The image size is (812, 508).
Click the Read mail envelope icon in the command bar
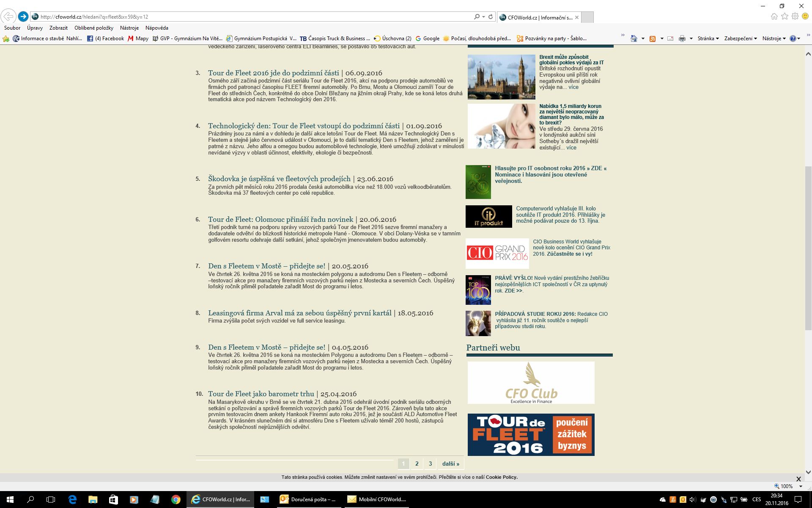[x=670, y=39]
